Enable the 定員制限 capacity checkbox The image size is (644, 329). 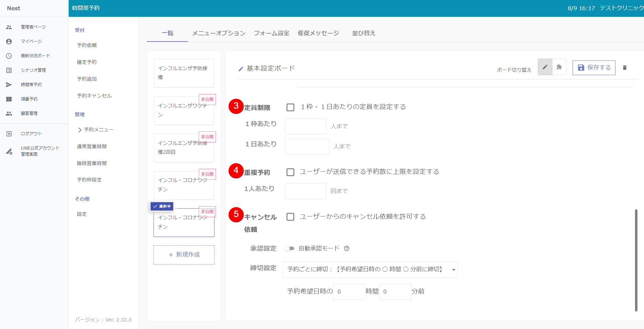290,107
